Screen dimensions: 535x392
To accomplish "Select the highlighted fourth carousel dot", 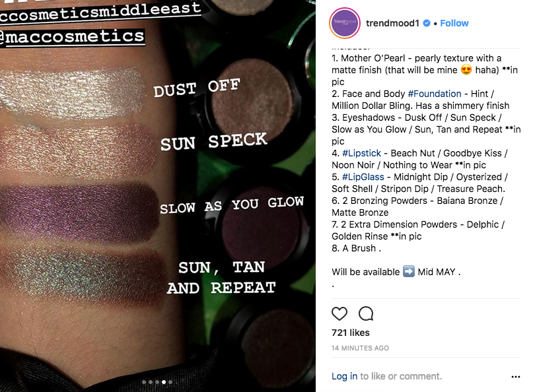I will (x=164, y=381).
